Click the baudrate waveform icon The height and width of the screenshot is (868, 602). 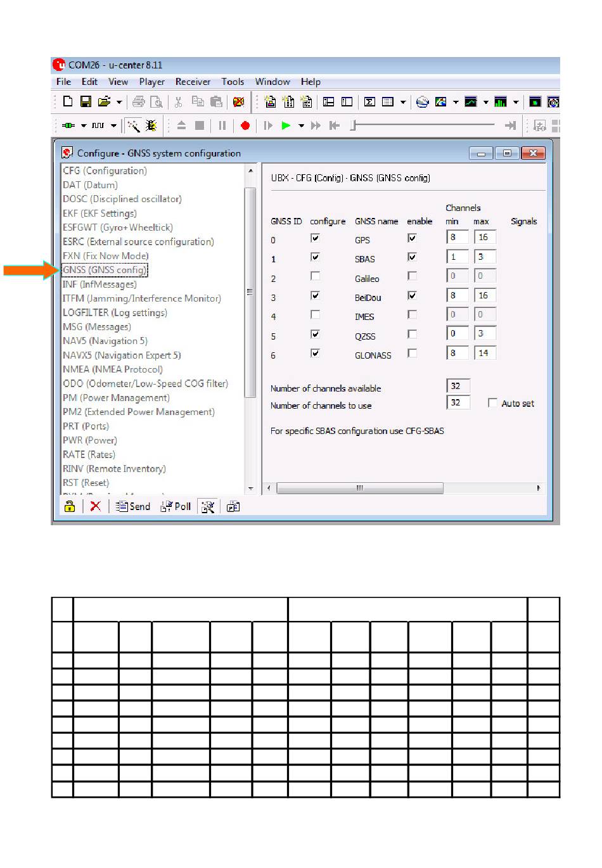[98, 125]
